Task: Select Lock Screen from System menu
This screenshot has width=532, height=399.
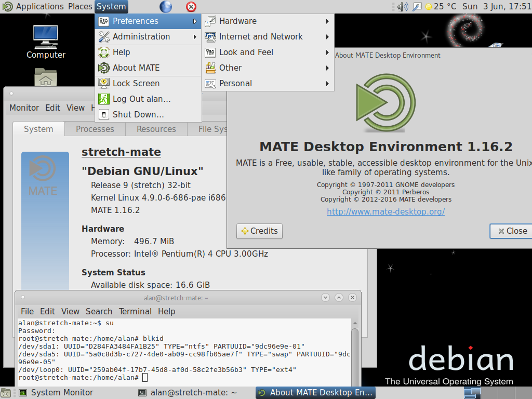Action: click(x=148, y=84)
